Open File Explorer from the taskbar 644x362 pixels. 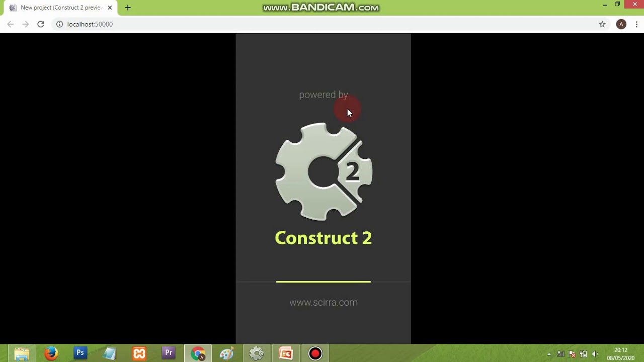22,353
